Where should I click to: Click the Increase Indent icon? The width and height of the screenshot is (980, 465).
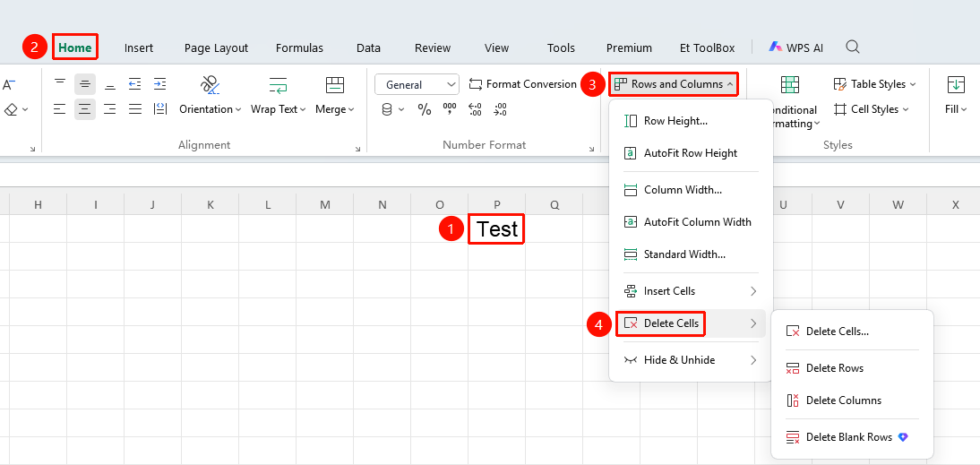160,83
